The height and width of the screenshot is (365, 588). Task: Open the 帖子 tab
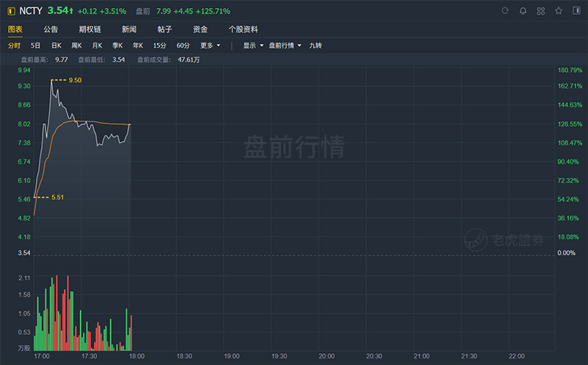click(x=165, y=29)
